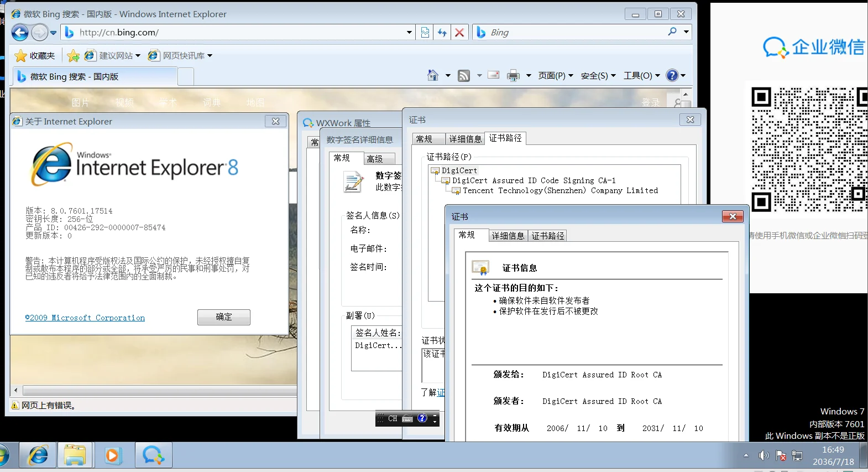This screenshot has height=472, width=868.
Task: Click the Print icon in command bar
Action: pos(513,76)
